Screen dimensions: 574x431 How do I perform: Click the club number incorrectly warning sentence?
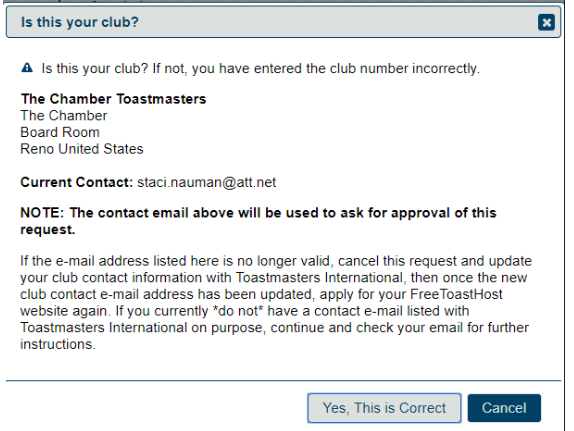(x=260, y=68)
